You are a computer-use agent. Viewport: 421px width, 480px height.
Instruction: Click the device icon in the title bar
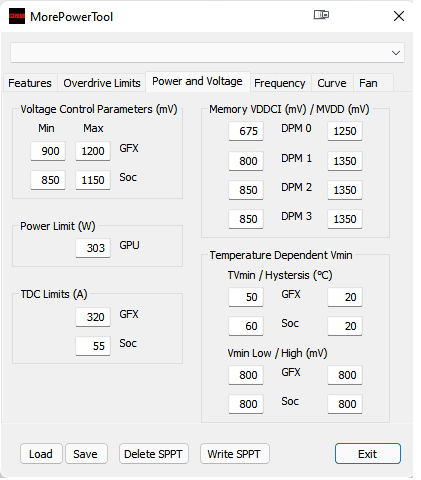pyautogui.click(x=321, y=15)
